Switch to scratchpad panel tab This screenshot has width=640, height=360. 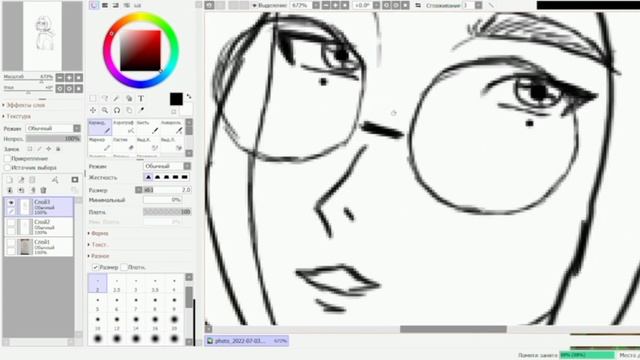pyautogui.click(x=138, y=5)
